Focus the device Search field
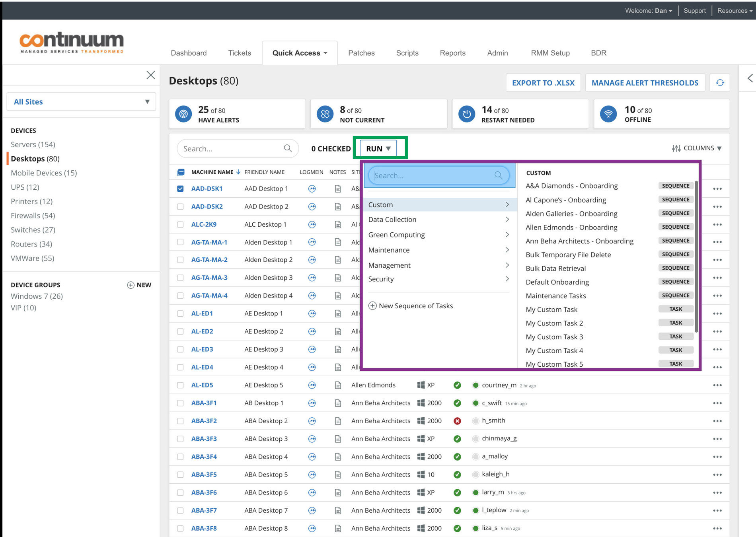 click(x=238, y=148)
